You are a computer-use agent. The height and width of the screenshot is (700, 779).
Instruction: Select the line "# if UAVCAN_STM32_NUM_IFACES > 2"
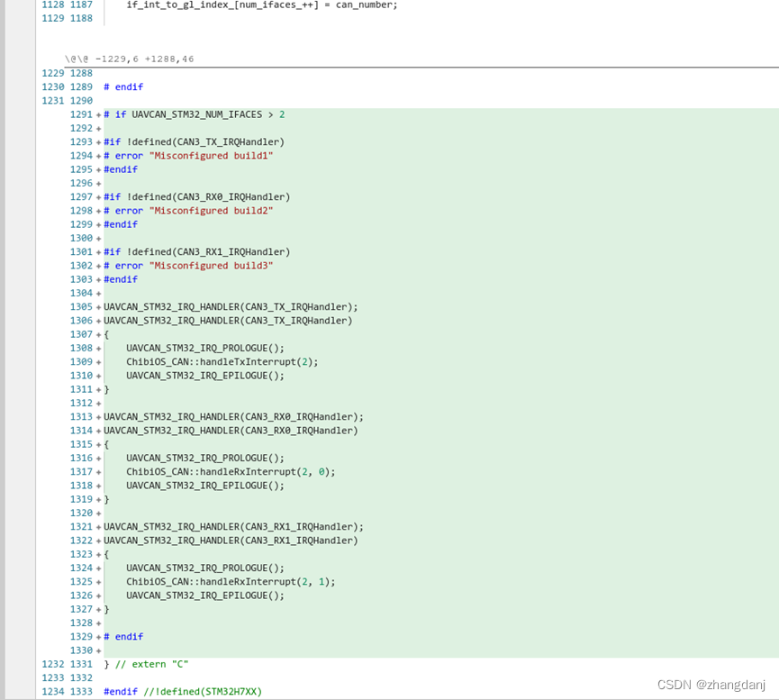point(195,114)
